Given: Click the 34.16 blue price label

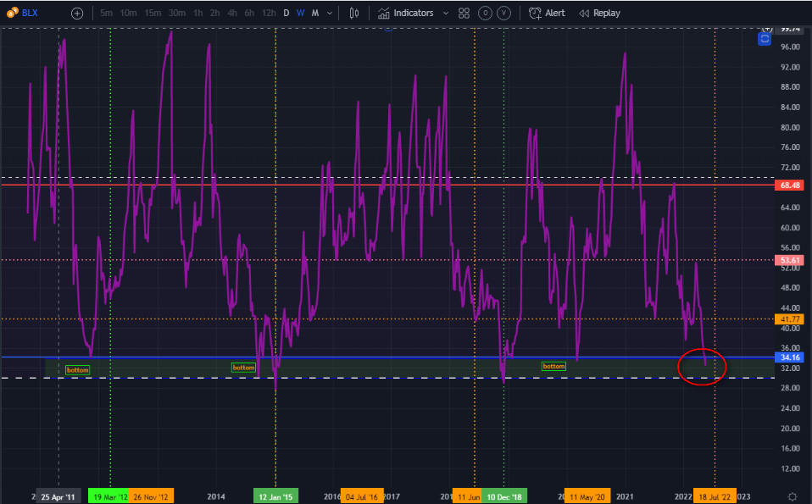Looking at the screenshot, I should click(x=790, y=357).
